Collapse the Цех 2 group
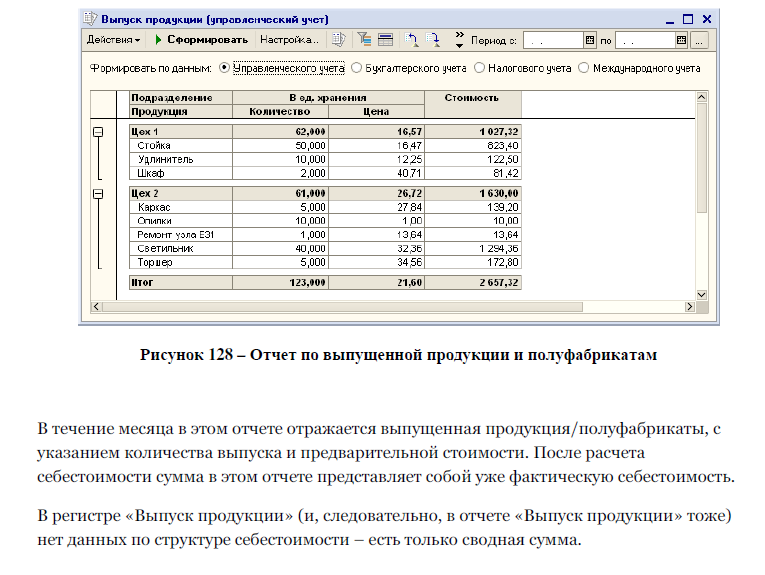This screenshot has height=575, width=765. (98, 194)
